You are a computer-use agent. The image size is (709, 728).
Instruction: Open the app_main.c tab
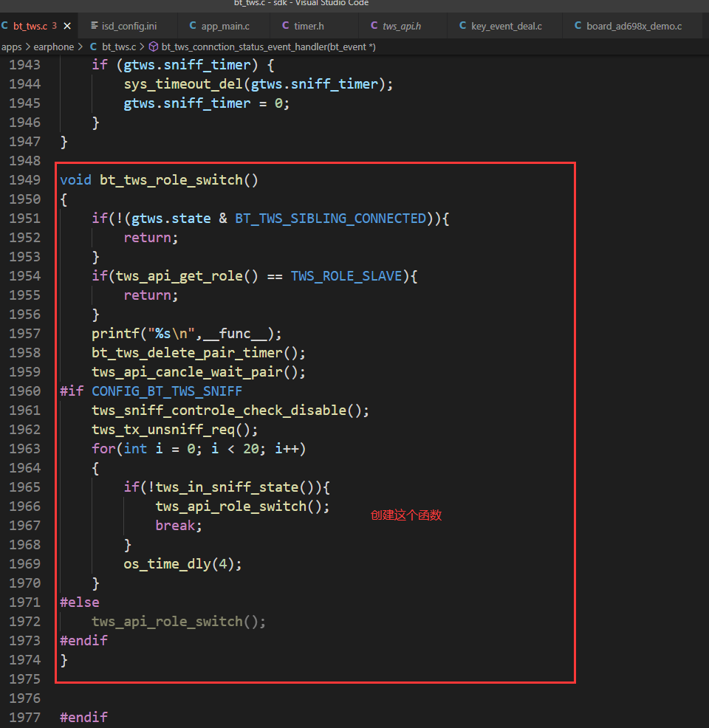[x=219, y=26]
